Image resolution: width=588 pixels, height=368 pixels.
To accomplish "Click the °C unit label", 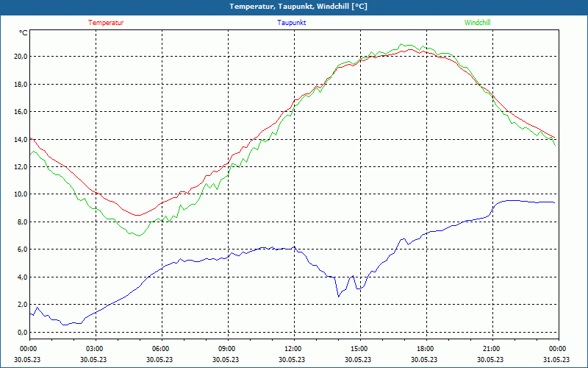I will (24, 33).
